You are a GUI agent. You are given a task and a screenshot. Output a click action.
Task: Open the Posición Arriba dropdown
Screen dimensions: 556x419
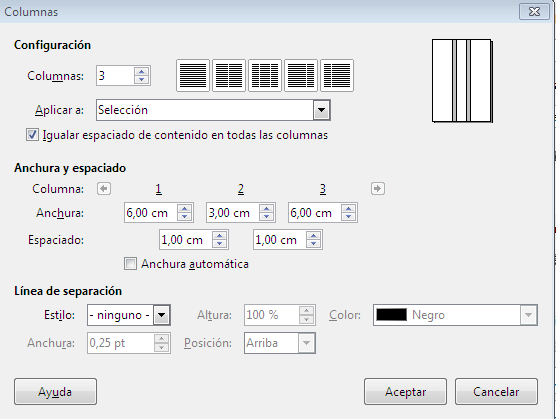coord(306,343)
